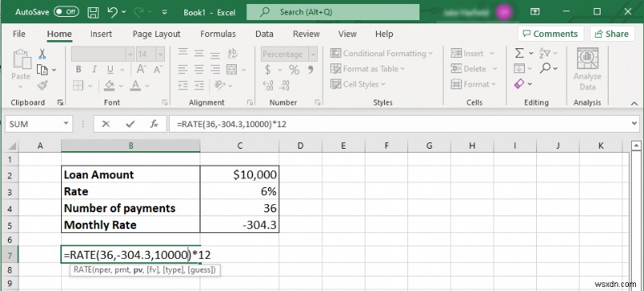This screenshot has height=291, width=644.
Task: Click the Save disk icon
Action: [93, 12]
